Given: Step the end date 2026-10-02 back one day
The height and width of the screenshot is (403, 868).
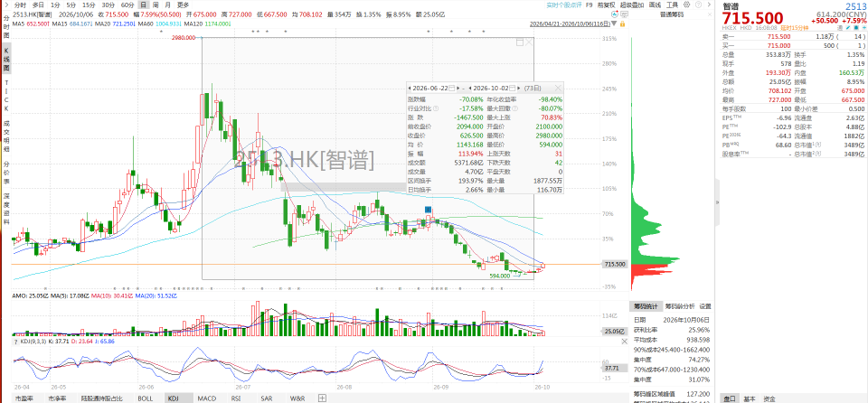Looking at the screenshot, I should click(x=470, y=88).
